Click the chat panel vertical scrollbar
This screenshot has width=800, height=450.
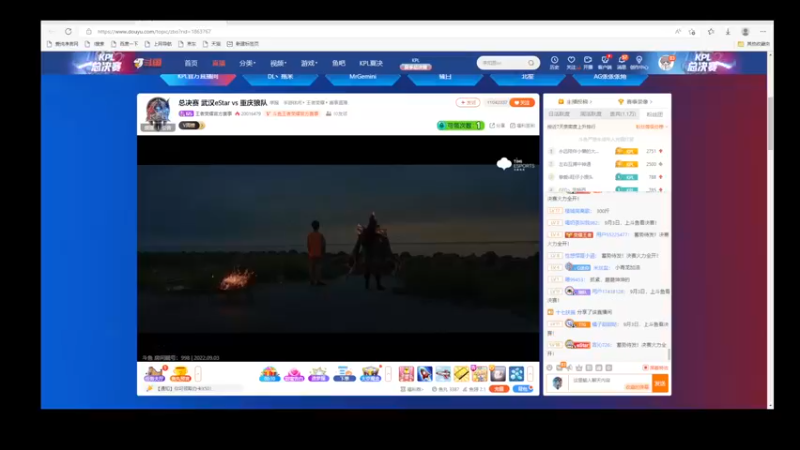coord(669,355)
